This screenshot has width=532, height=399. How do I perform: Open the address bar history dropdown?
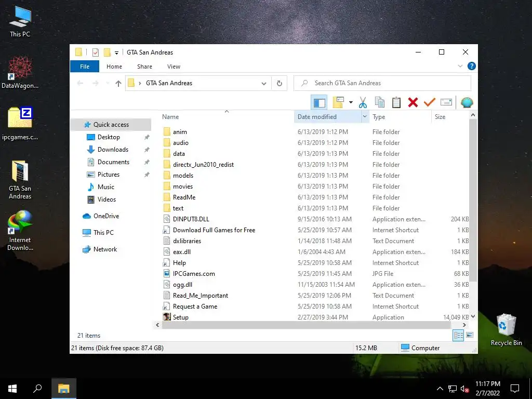(x=263, y=84)
